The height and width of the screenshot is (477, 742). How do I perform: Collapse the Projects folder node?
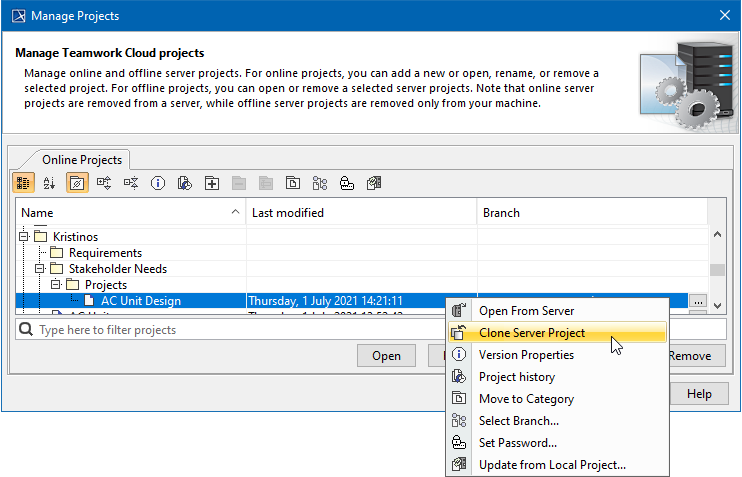[57, 285]
